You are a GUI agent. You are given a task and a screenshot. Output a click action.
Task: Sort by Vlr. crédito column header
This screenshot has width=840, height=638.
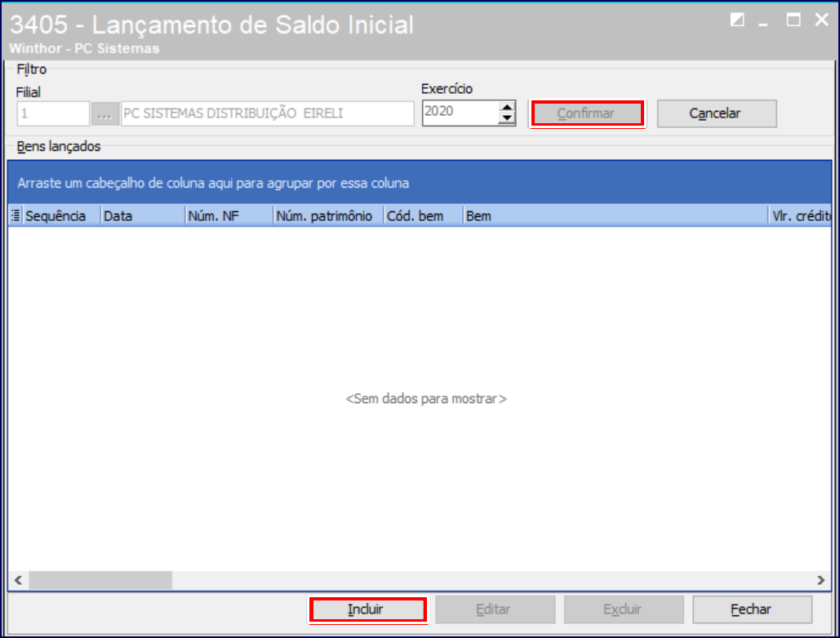point(800,215)
